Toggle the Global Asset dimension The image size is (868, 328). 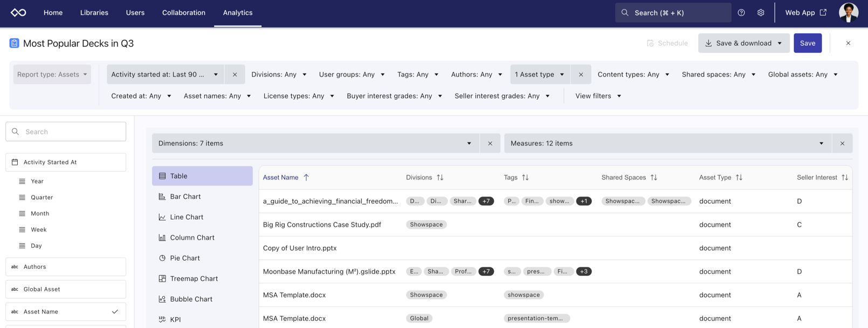click(66, 289)
